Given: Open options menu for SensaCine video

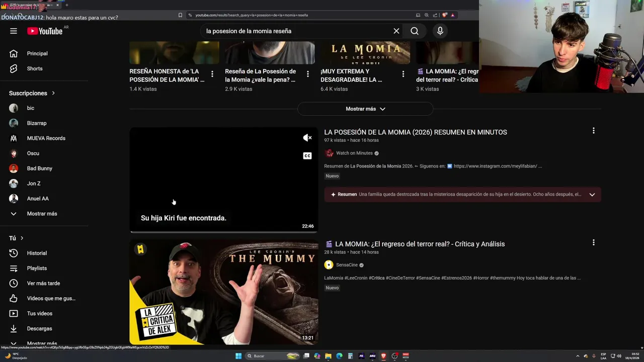Looking at the screenshot, I should 594,242.
